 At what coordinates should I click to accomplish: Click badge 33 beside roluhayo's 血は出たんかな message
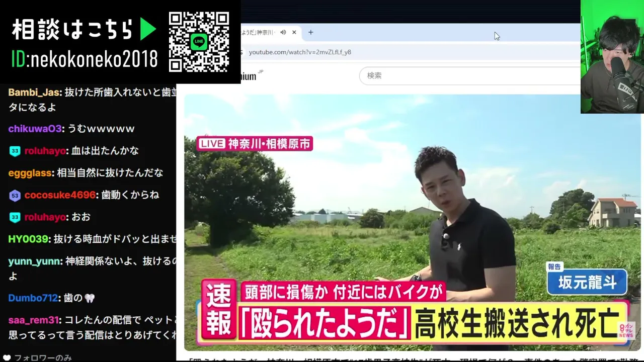15,151
